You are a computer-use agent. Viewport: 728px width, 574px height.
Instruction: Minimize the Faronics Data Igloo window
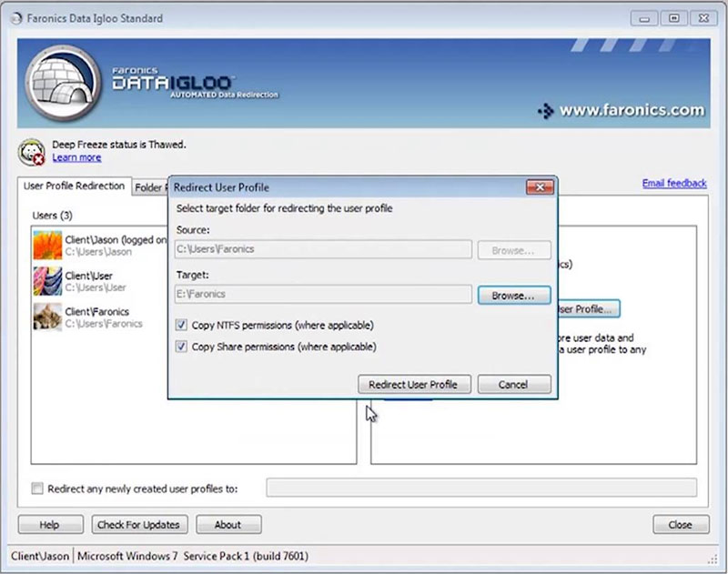644,18
